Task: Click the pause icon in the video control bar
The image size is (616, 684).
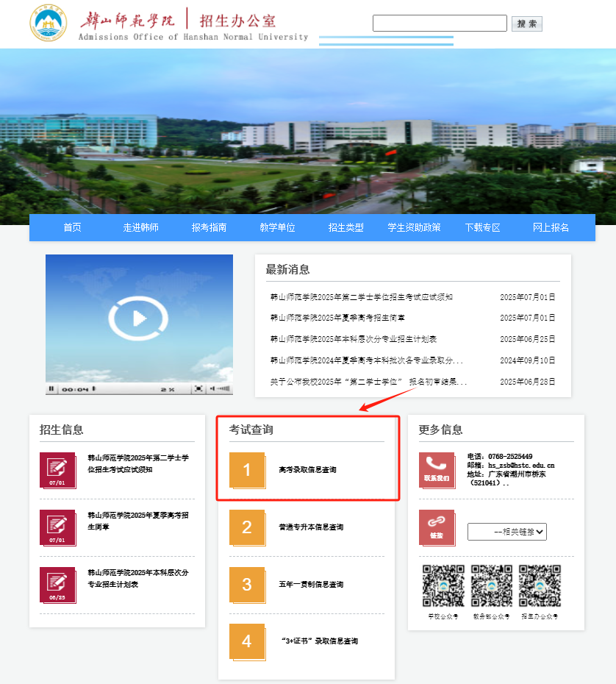Action: (x=51, y=388)
